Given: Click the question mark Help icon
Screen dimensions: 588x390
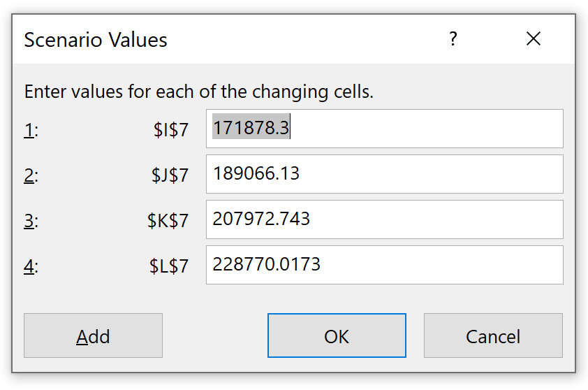Looking at the screenshot, I should coord(453,39).
